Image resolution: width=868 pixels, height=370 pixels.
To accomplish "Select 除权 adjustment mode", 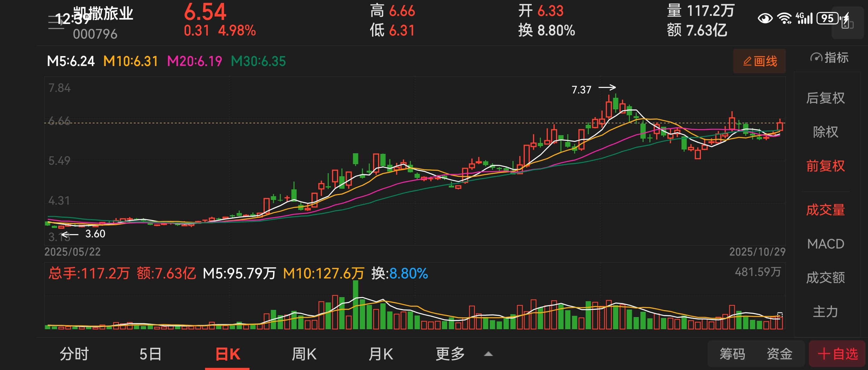I will tap(825, 132).
